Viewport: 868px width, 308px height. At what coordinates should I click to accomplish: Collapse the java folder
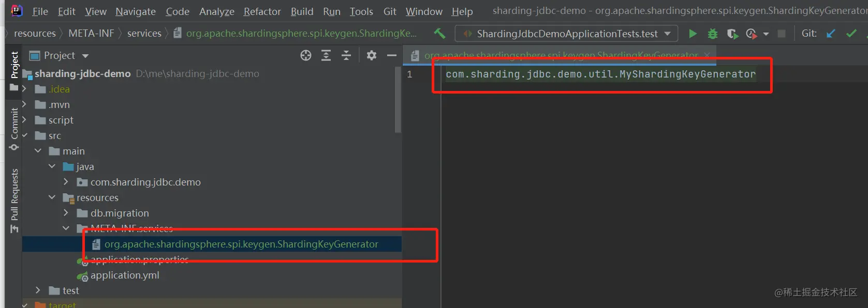[52, 166]
